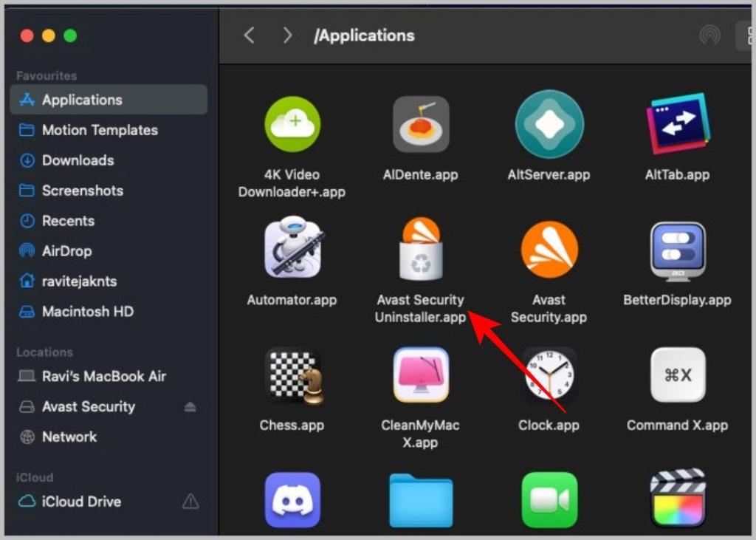Click the Automator.app file name
This screenshot has height=540, width=756.
coord(292,300)
